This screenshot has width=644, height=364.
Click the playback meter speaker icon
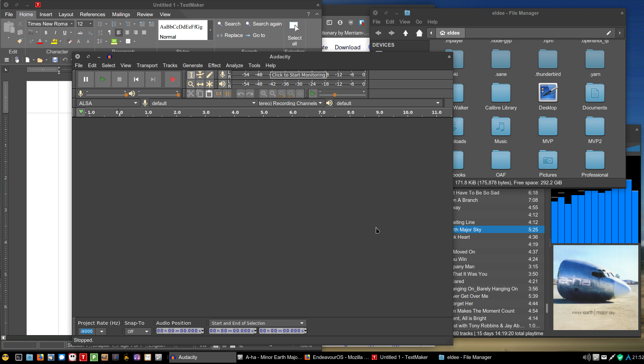222,84
